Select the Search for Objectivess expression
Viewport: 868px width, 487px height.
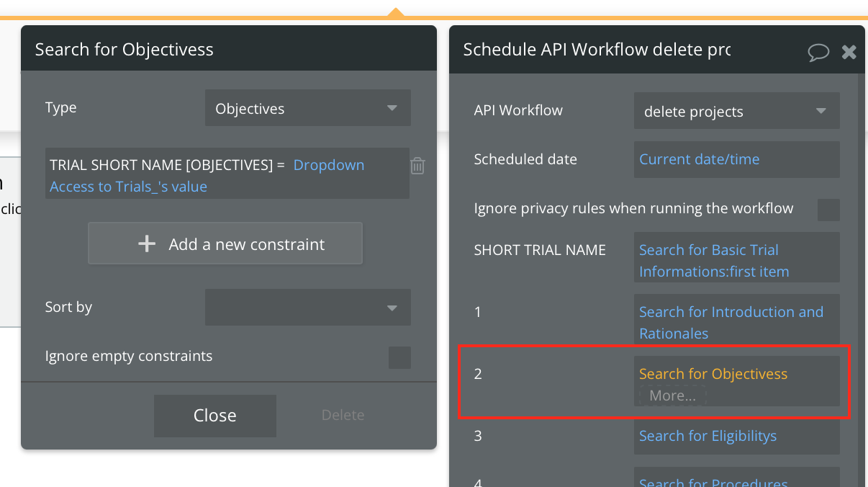pos(713,374)
